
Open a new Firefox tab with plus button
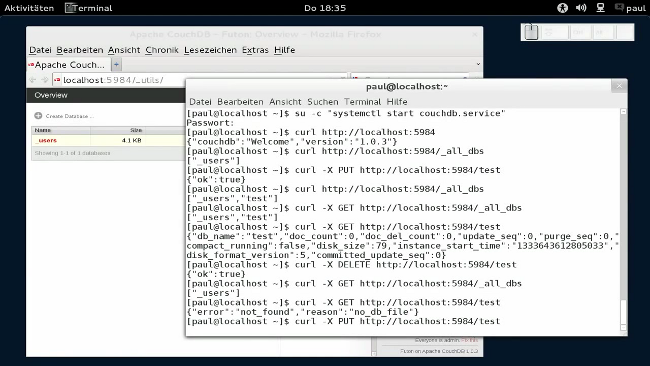click(116, 64)
